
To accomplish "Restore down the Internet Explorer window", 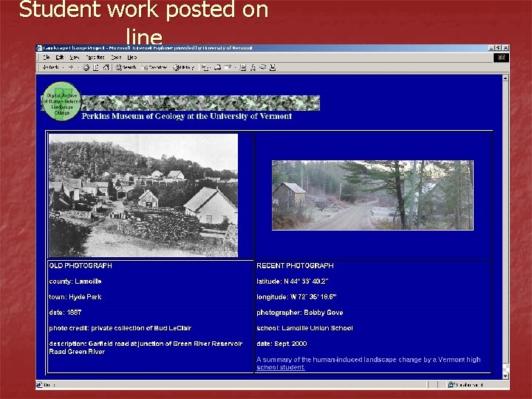I will [498, 48].
